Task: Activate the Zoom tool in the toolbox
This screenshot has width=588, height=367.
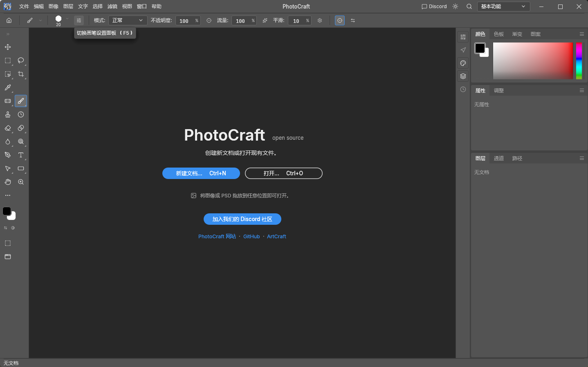Action: coord(21,182)
